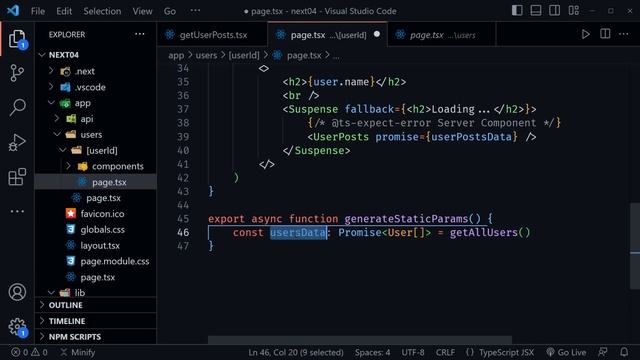
Task: Click the app breadcrumb segment
Action: tap(176, 55)
